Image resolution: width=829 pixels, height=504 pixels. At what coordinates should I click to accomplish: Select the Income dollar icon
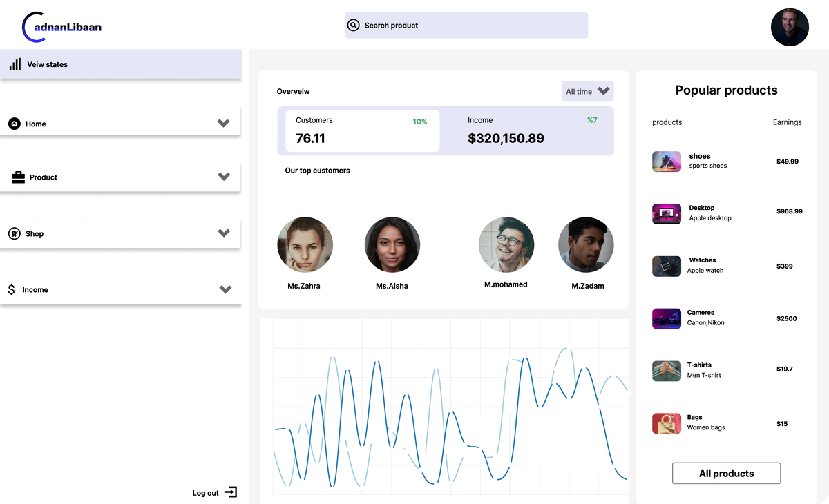pyautogui.click(x=10, y=289)
